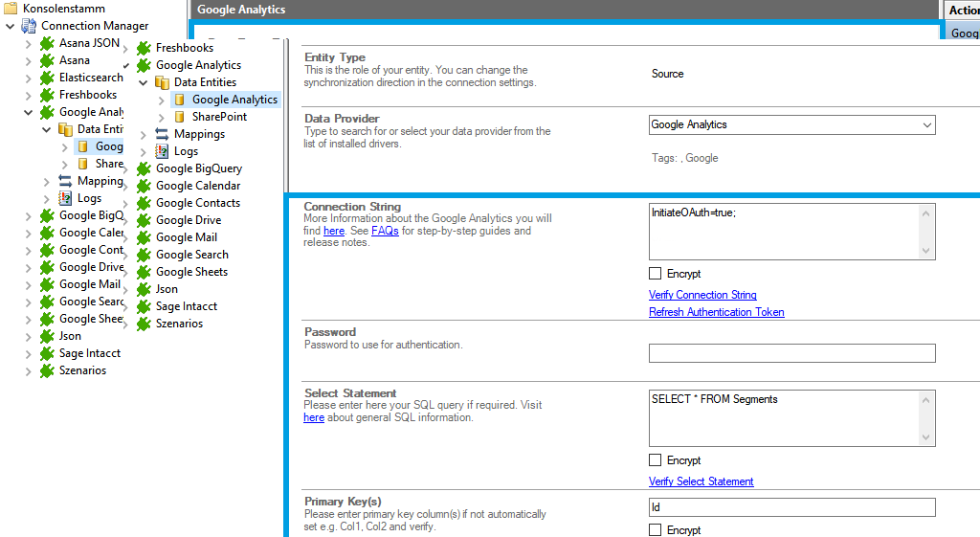Click the database icon beside truncated 'Goog' entity
The width and height of the screenshot is (980, 537).
click(82, 146)
